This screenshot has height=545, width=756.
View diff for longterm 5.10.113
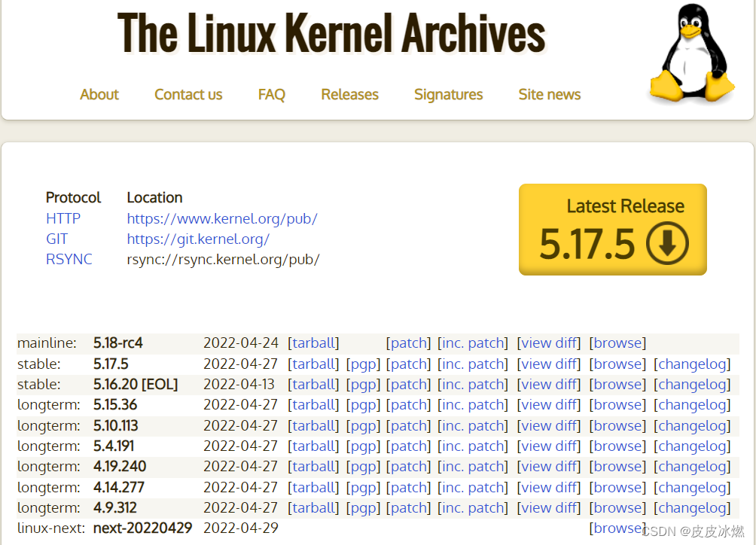(x=549, y=426)
